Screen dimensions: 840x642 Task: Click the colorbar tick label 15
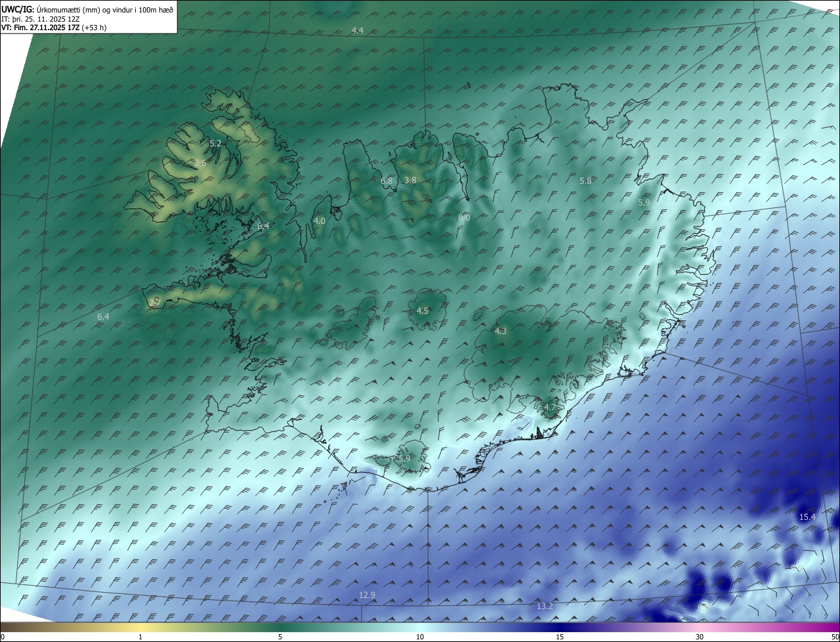(560, 637)
